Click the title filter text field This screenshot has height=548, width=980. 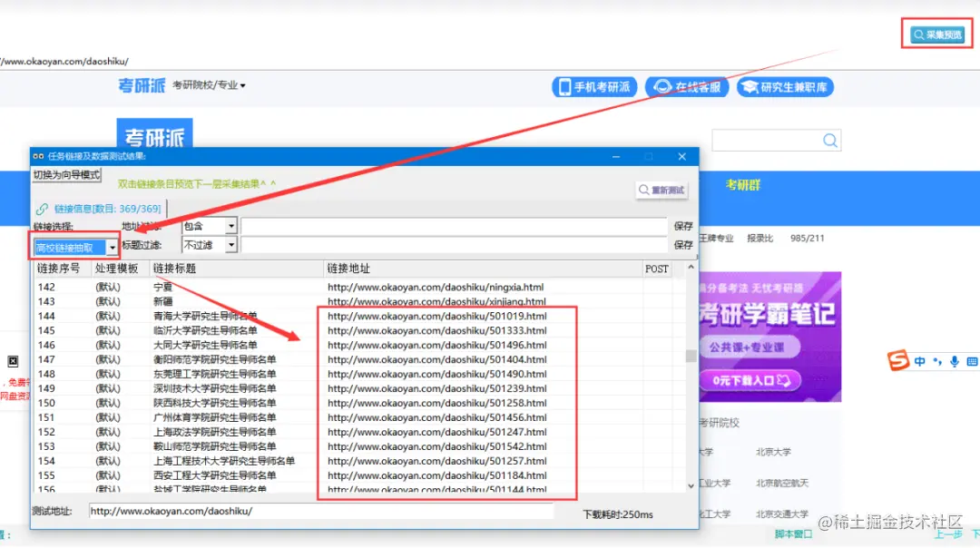click(454, 245)
